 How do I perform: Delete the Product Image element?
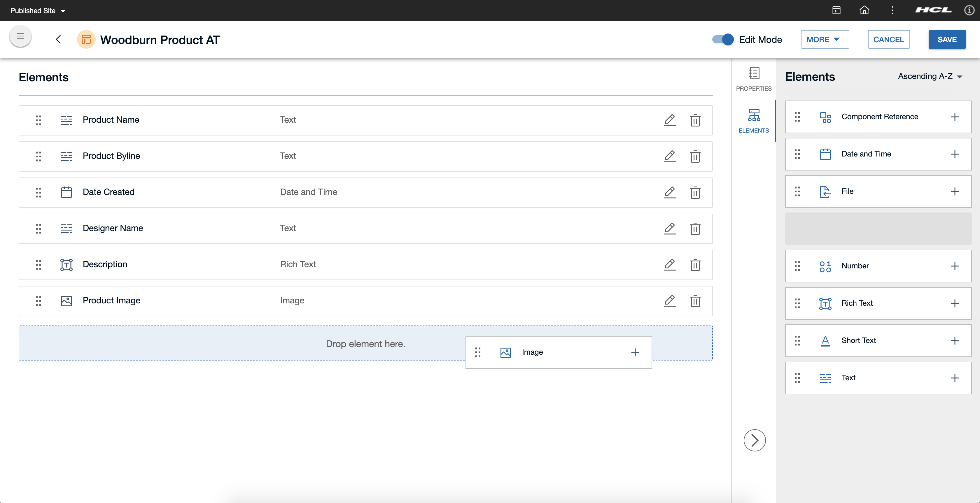click(x=695, y=301)
